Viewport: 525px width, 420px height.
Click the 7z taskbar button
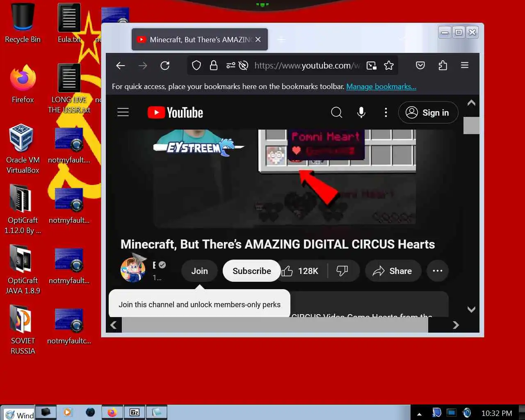click(135, 412)
